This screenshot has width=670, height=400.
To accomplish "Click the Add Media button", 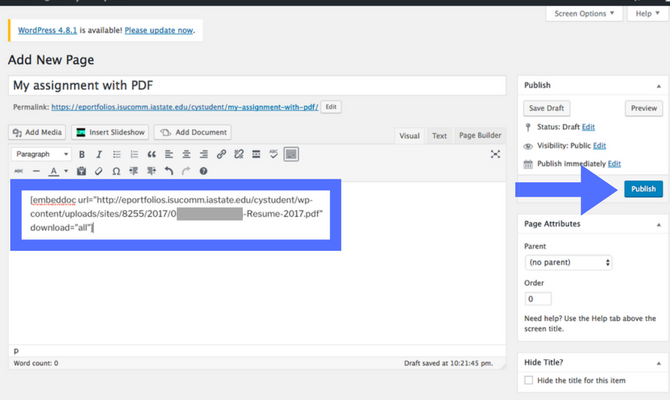I will (37, 132).
